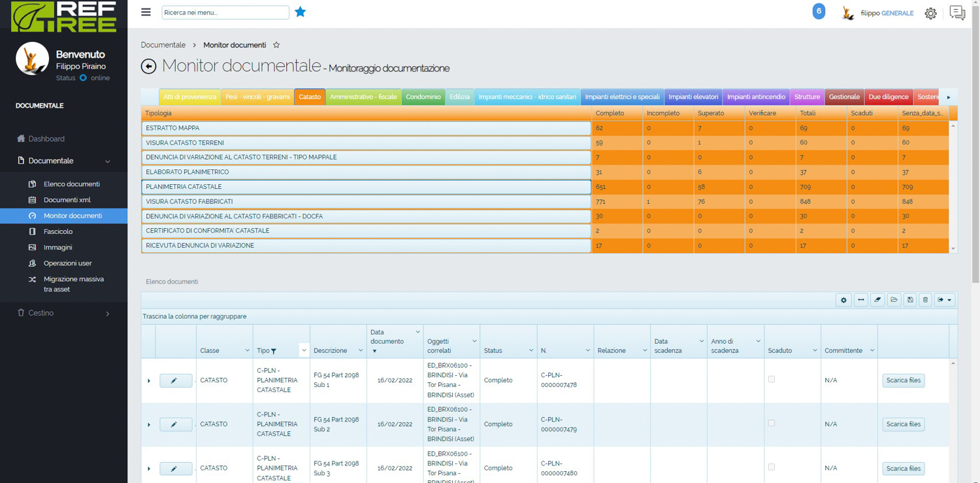
Task: Open the hamburger menu icon
Action: pyautogui.click(x=146, y=12)
